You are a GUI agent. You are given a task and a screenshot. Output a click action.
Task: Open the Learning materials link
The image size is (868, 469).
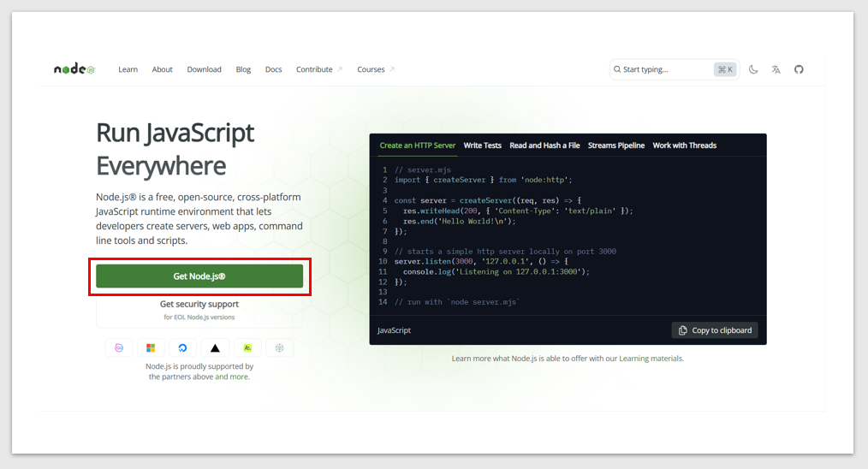[x=651, y=359]
